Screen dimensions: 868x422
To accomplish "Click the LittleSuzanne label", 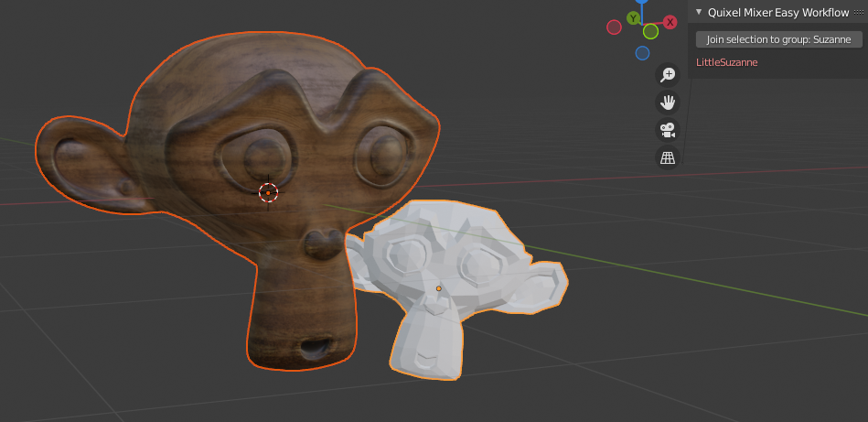I will pos(726,62).
